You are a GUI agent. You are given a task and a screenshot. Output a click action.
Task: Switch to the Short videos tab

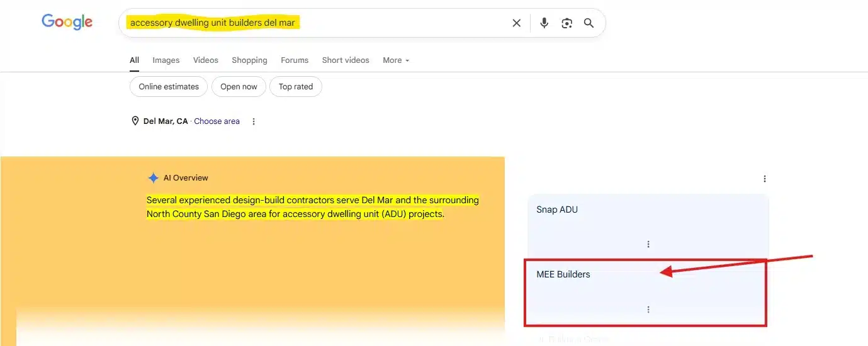point(346,60)
